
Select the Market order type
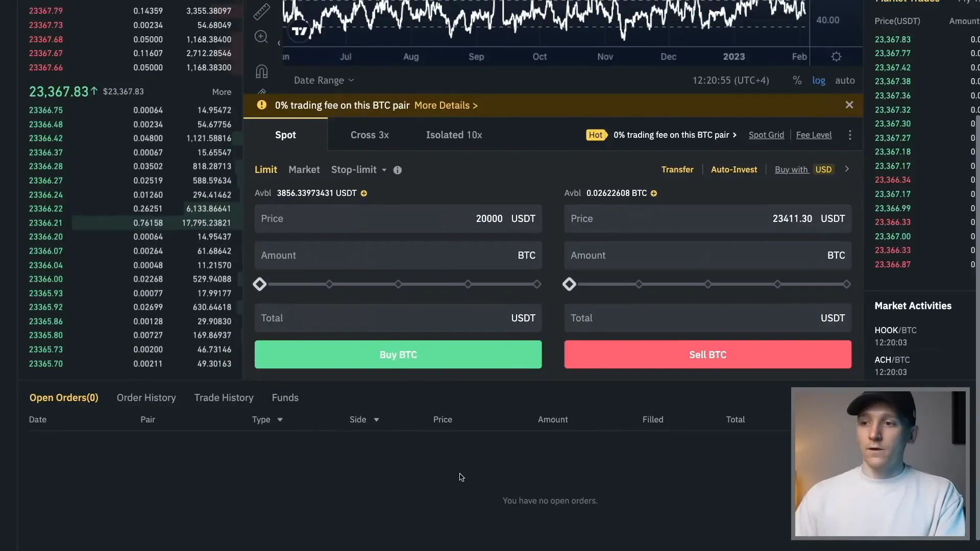pyautogui.click(x=304, y=170)
